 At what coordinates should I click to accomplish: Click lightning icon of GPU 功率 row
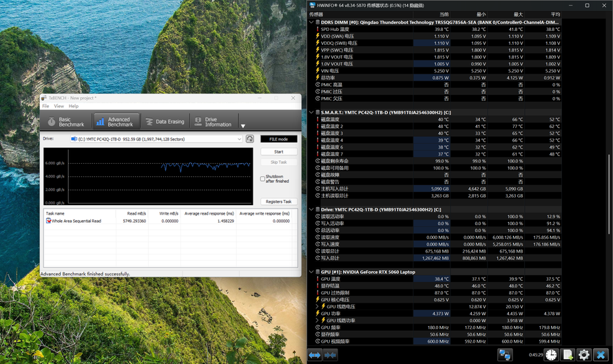(318, 313)
